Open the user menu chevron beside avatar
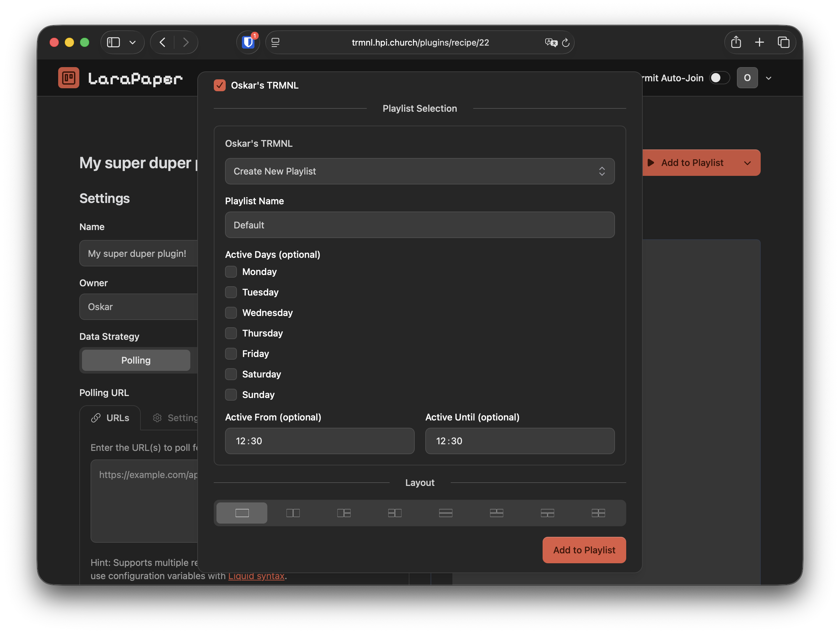 tap(769, 78)
